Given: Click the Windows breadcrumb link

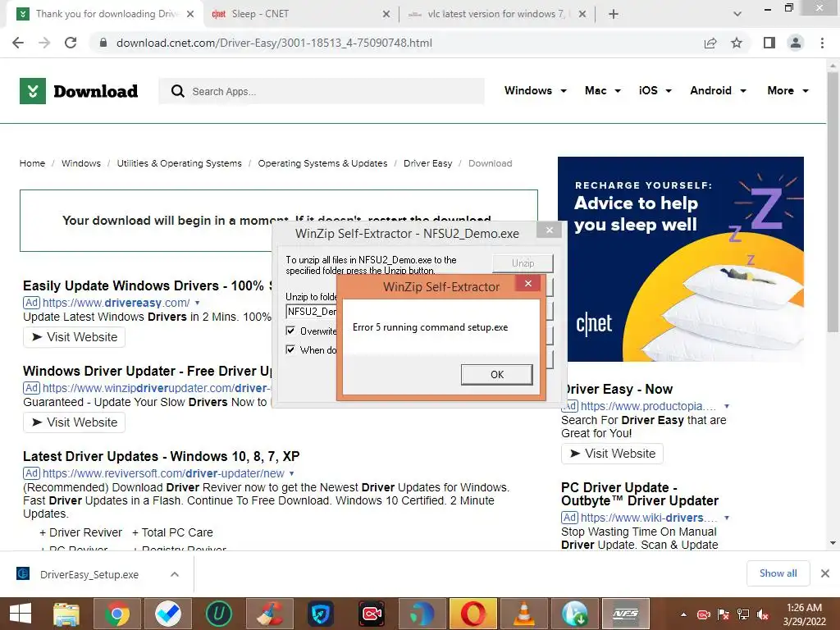Looking at the screenshot, I should click(81, 163).
